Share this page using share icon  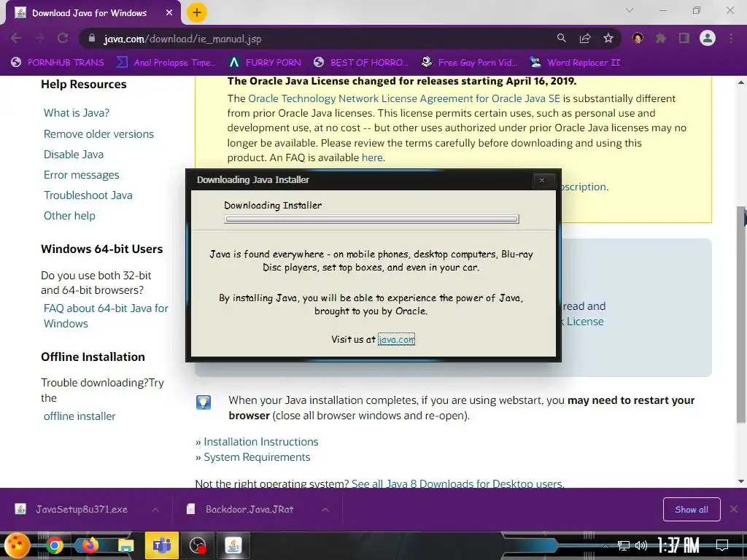point(585,39)
